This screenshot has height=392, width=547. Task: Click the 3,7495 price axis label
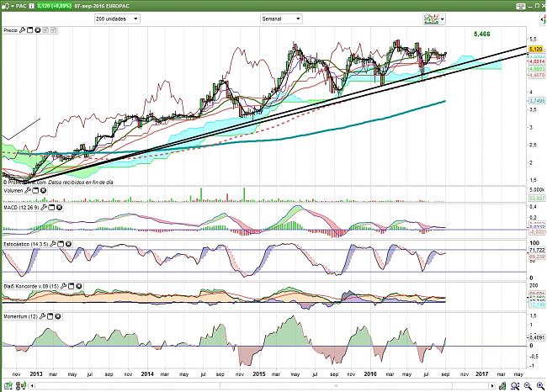click(537, 100)
